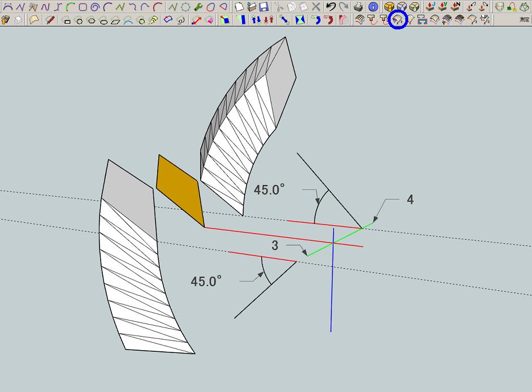Select the hexagon polygon shape tool
This screenshot has width=532, height=392.
[x=92, y=21]
